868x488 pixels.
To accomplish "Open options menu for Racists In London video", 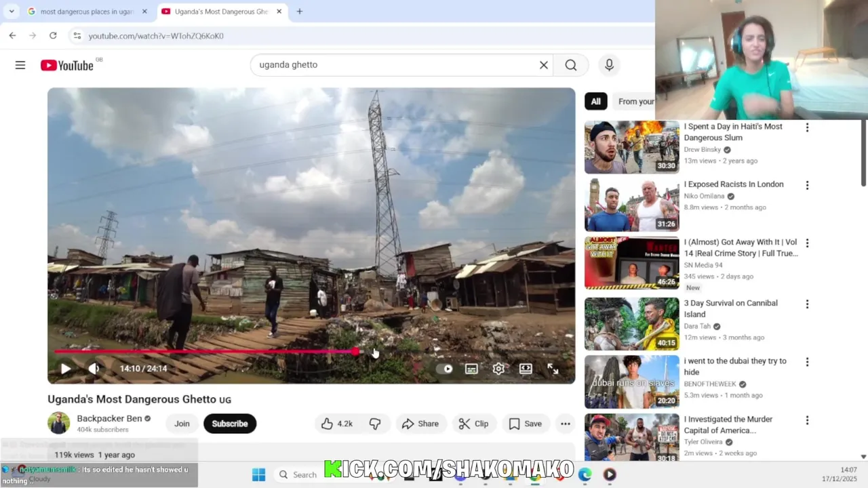I will tap(807, 185).
